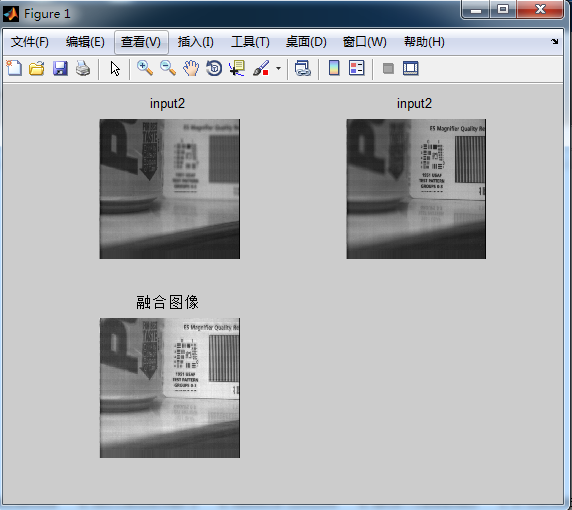
Task: Select the Brush data tool
Action: click(x=261, y=68)
